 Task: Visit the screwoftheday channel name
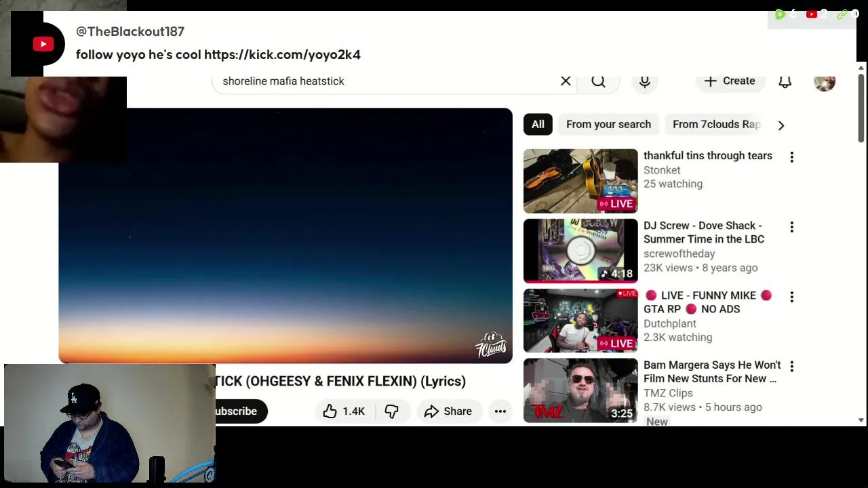[679, 253]
